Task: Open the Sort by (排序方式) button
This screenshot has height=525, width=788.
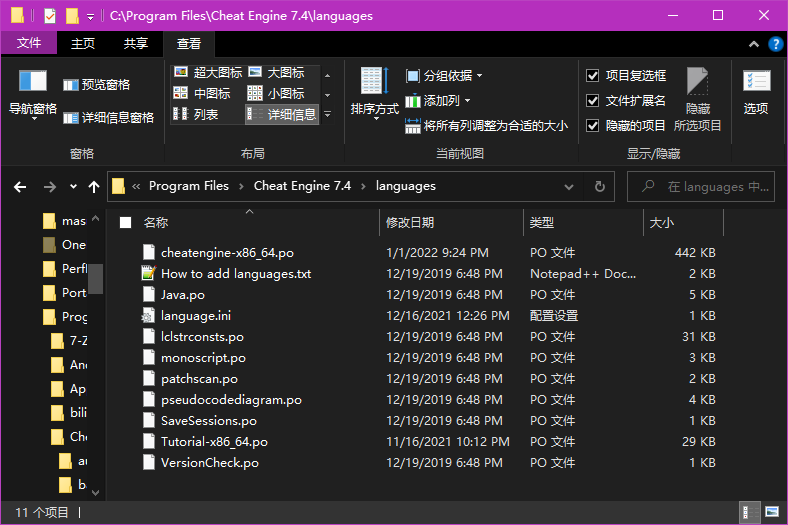Action: [x=374, y=92]
